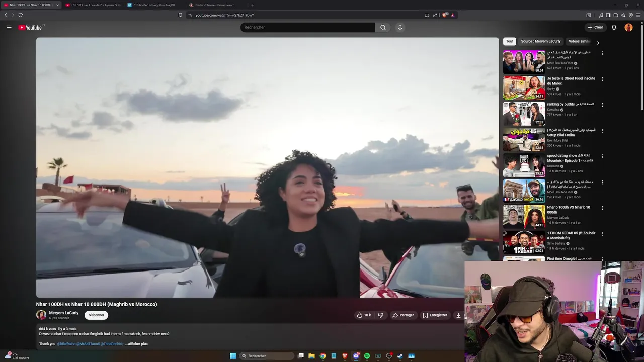Screen dimensions: 644x362
Task: Open Steam from the taskbar
Action: (x=400, y=356)
